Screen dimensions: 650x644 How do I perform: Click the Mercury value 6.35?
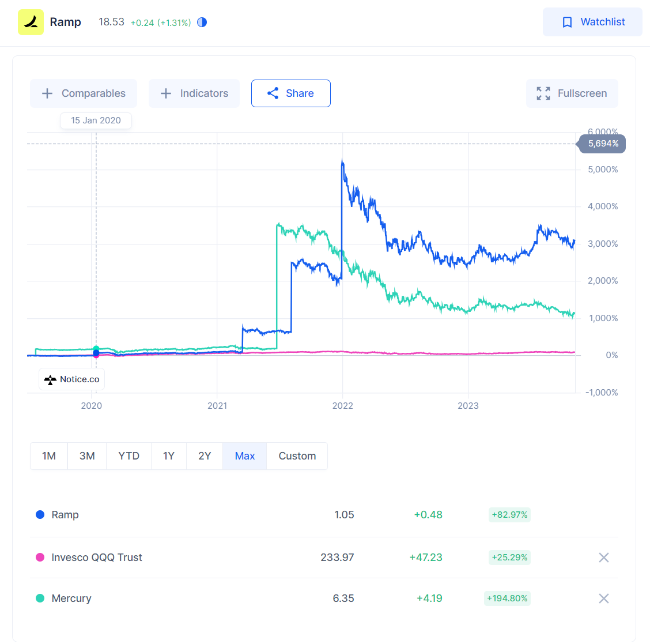pyautogui.click(x=343, y=598)
